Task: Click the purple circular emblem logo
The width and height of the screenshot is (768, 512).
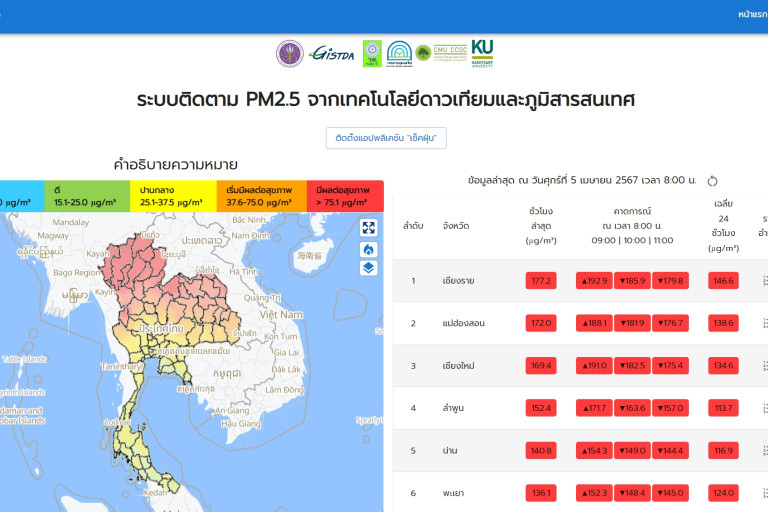Action: pyautogui.click(x=290, y=53)
